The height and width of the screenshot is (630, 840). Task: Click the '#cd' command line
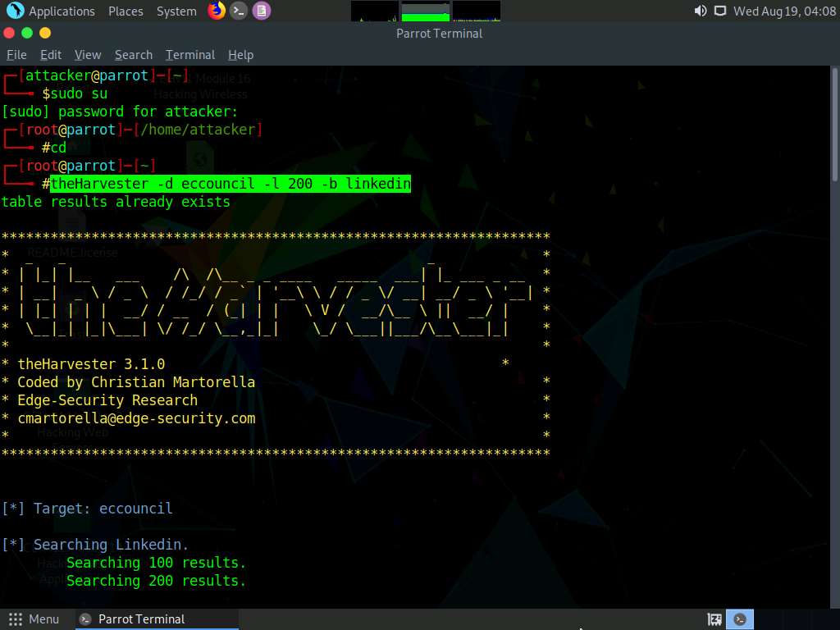point(54,148)
